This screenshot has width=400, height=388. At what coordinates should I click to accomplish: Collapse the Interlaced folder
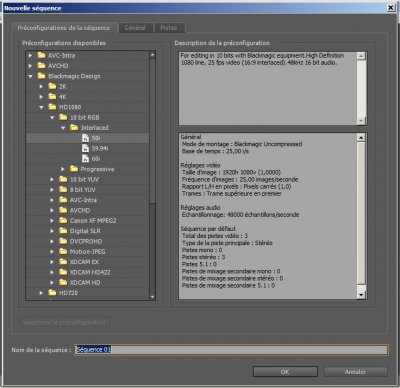[x=63, y=128]
